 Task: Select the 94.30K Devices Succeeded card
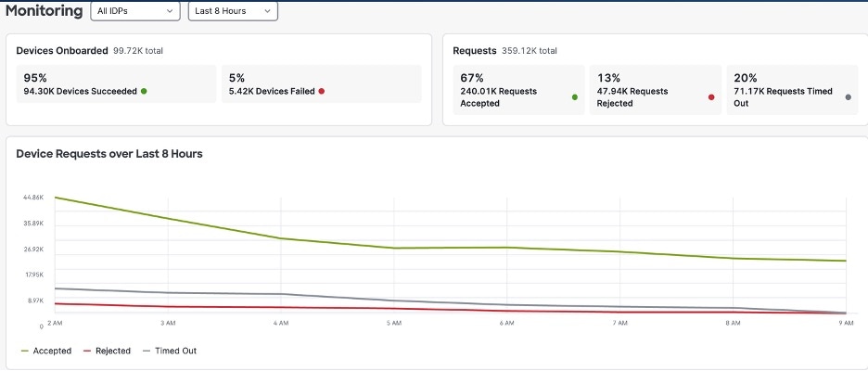click(x=116, y=84)
